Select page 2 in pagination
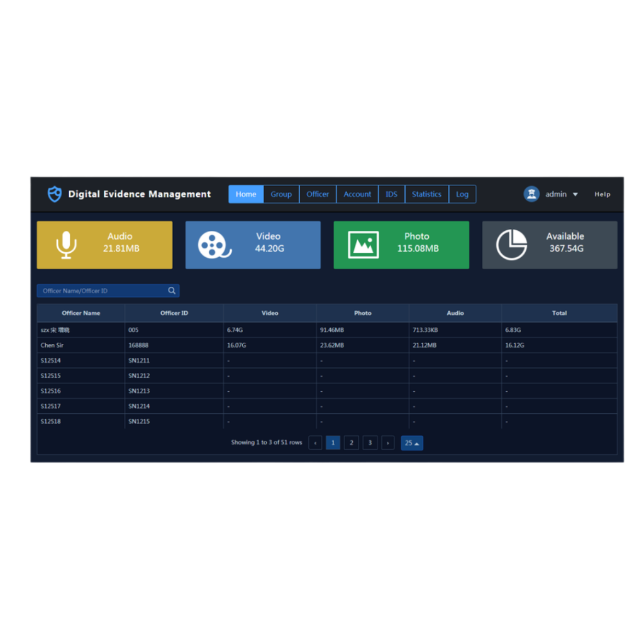This screenshot has width=644, height=644. 351,443
